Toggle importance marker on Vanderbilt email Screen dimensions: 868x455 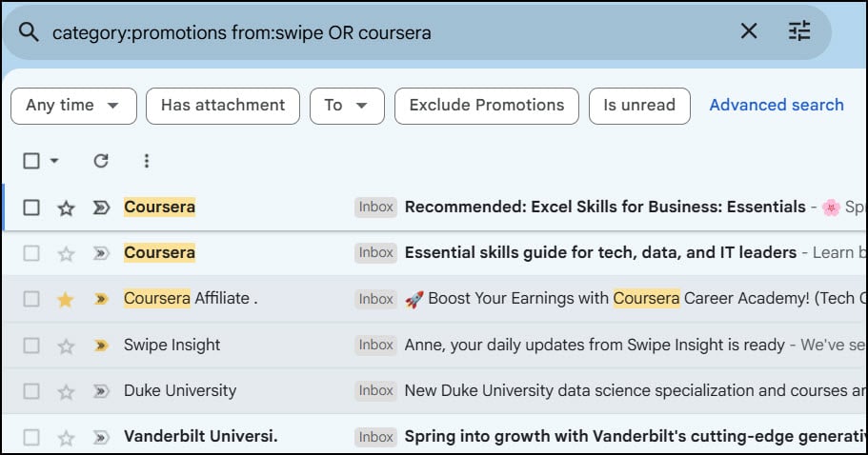click(x=101, y=438)
